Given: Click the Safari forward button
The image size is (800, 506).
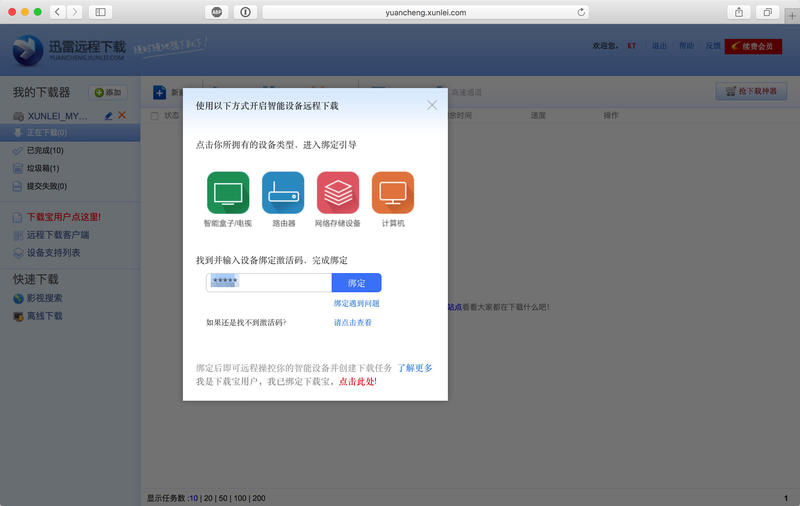Looking at the screenshot, I should coord(74,12).
